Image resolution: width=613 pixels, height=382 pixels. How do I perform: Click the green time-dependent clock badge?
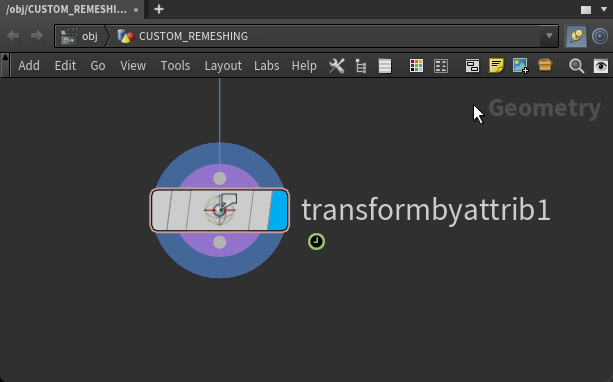coord(316,242)
